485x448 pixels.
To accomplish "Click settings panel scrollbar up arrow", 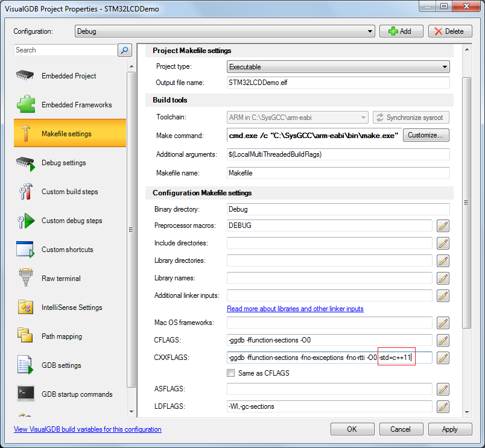I will [467, 49].
